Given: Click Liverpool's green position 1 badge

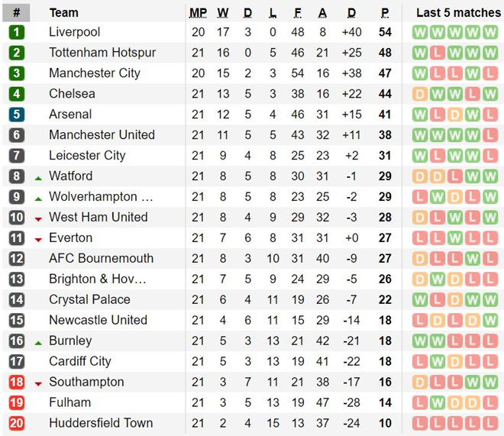Looking at the screenshot, I should pos(17,32).
